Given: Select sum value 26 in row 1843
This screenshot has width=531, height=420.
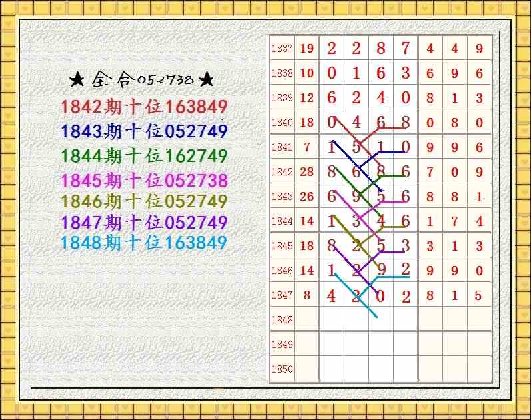Looking at the screenshot, I should click(306, 197).
